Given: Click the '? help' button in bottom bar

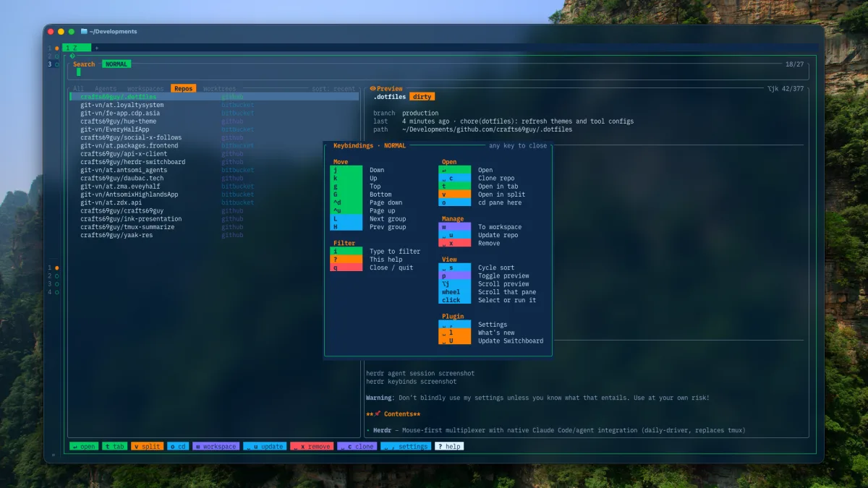Looking at the screenshot, I should tap(449, 447).
